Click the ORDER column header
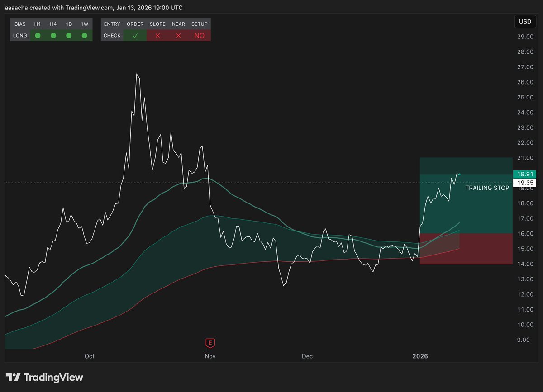Viewport: 543px width, 392px height. point(135,24)
